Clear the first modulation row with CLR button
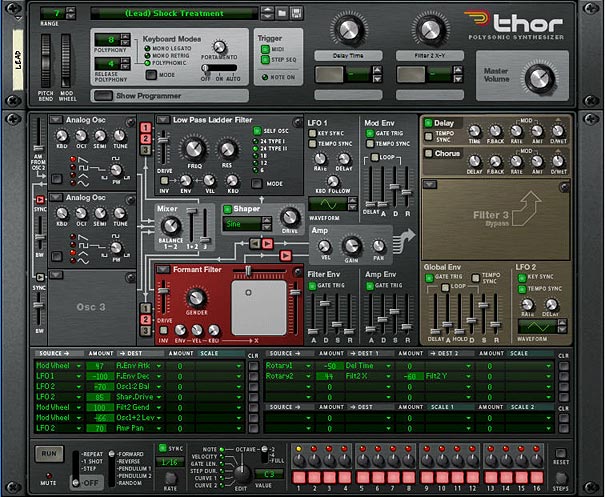Viewport: 605px width, 497px height. [x=253, y=366]
